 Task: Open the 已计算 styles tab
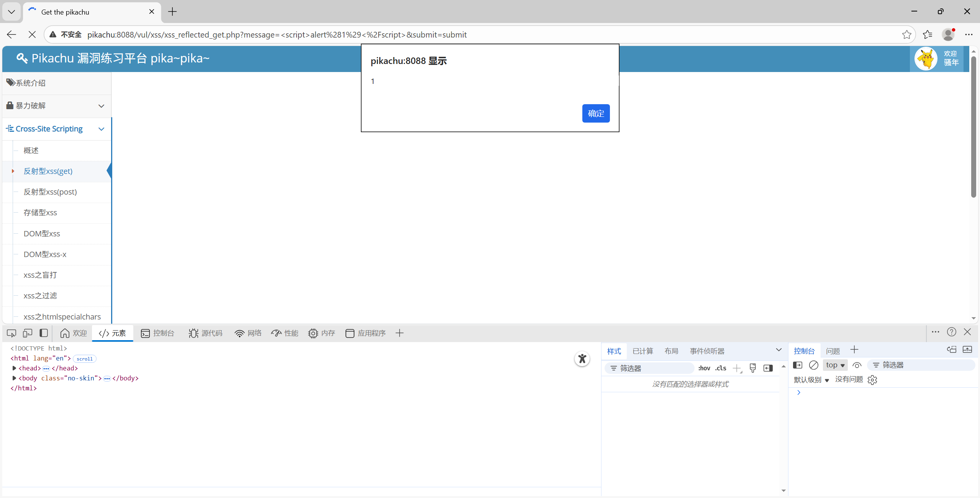click(642, 351)
